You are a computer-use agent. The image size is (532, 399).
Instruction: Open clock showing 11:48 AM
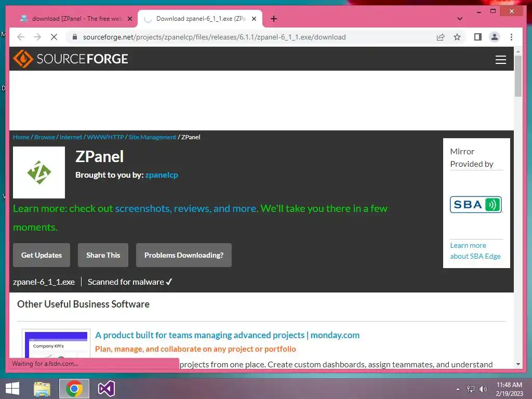(509, 389)
